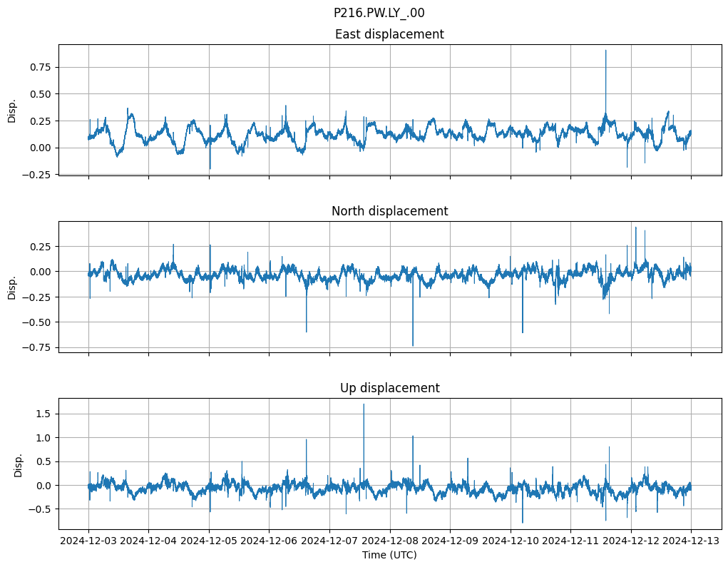Click the tallest spike in East displacement plot
This screenshot has height=567, width=728.
pos(605,51)
